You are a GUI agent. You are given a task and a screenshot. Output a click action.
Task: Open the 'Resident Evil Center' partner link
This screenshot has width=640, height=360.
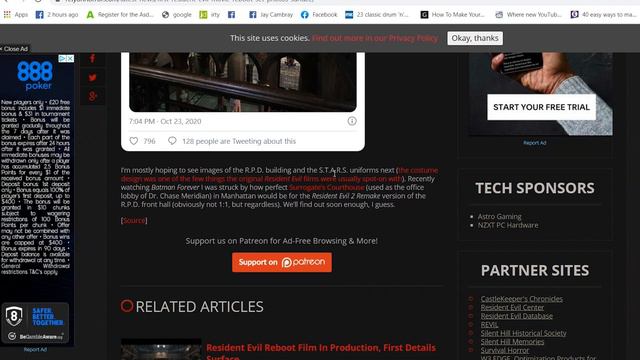512,307
